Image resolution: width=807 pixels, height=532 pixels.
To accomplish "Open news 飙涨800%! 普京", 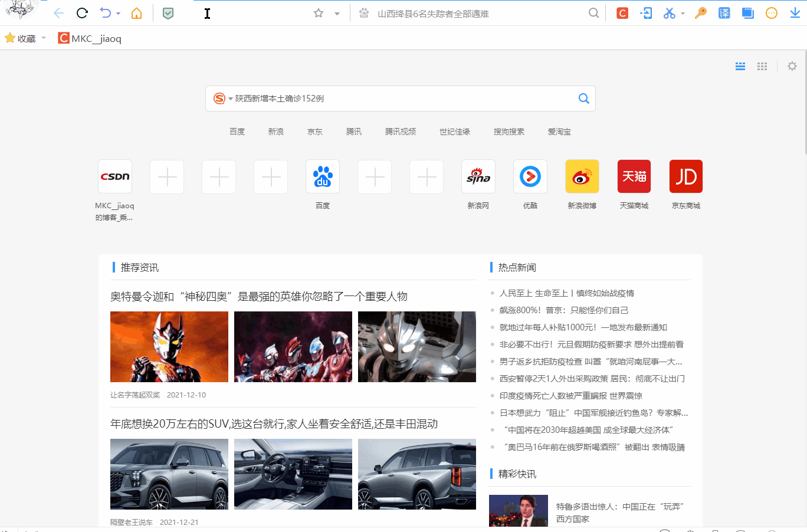I will tap(563, 310).
